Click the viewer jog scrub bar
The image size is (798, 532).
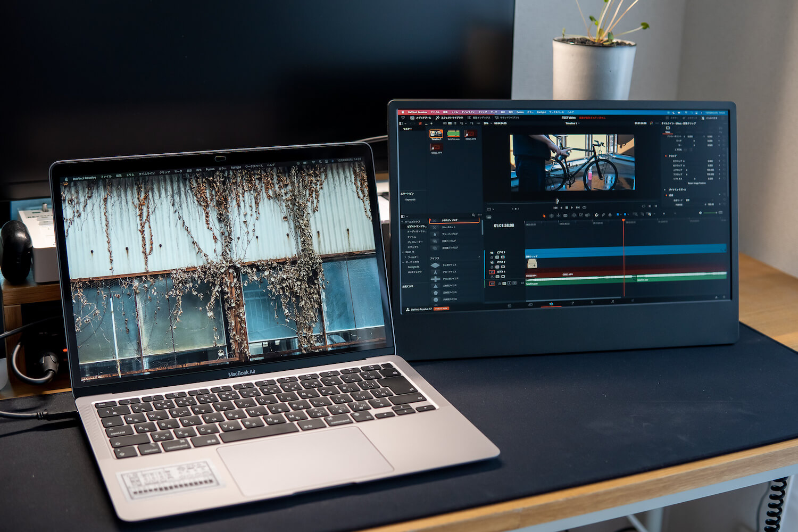[x=572, y=203]
